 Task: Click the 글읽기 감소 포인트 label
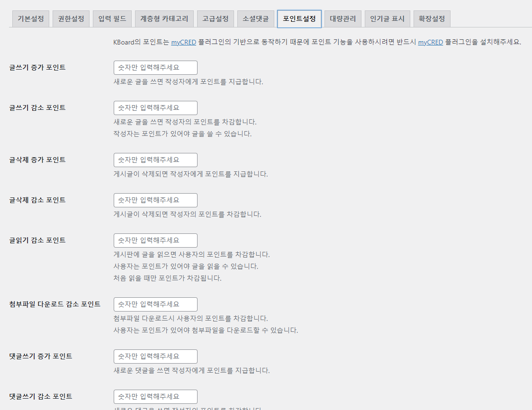37,240
